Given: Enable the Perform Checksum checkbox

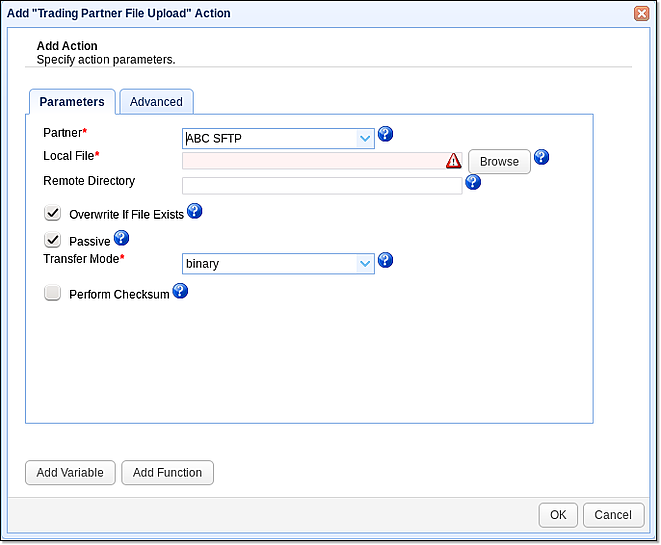Looking at the screenshot, I should point(53,293).
